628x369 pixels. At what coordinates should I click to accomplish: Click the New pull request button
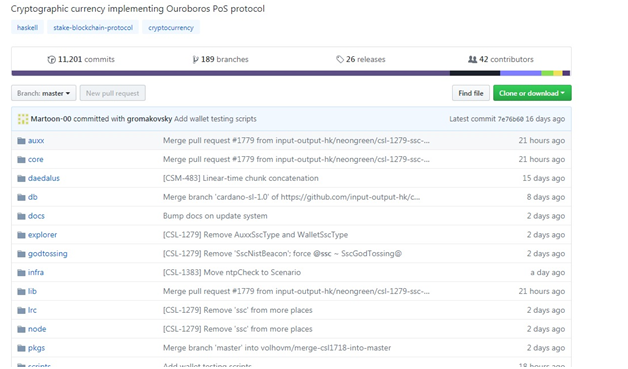113,93
